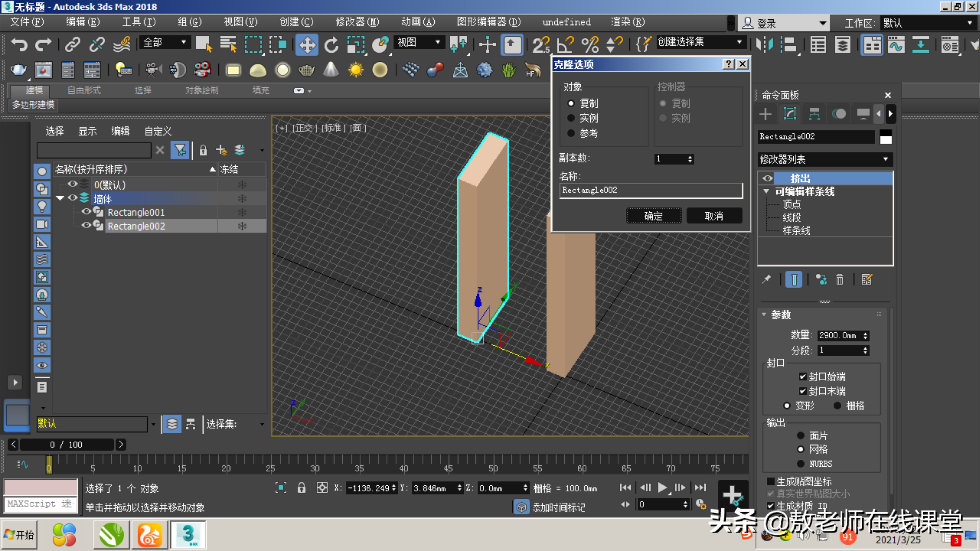Collapse the 墙体 layer tree

click(60, 198)
